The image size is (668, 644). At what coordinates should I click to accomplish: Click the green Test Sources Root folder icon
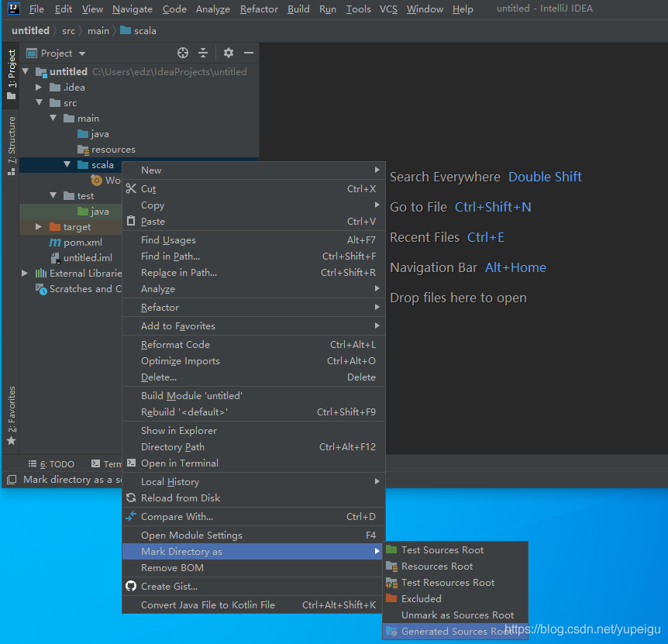(x=391, y=549)
